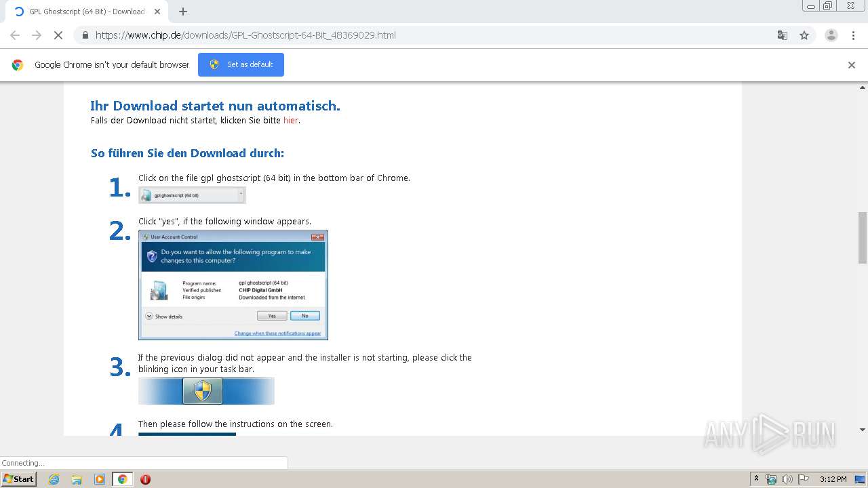
Task: Open the Chrome profile avatar
Action: pyautogui.click(x=831, y=35)
